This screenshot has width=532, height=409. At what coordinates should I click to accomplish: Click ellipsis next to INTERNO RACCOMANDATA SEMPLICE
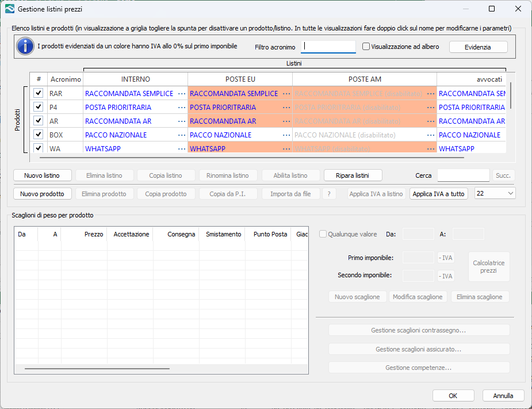182,94
